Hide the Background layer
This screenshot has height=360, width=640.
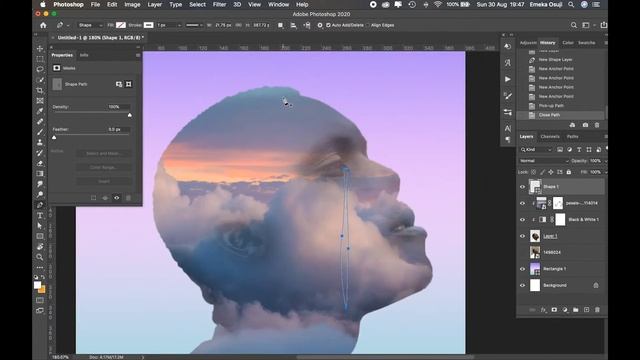(x=522, y=285)
